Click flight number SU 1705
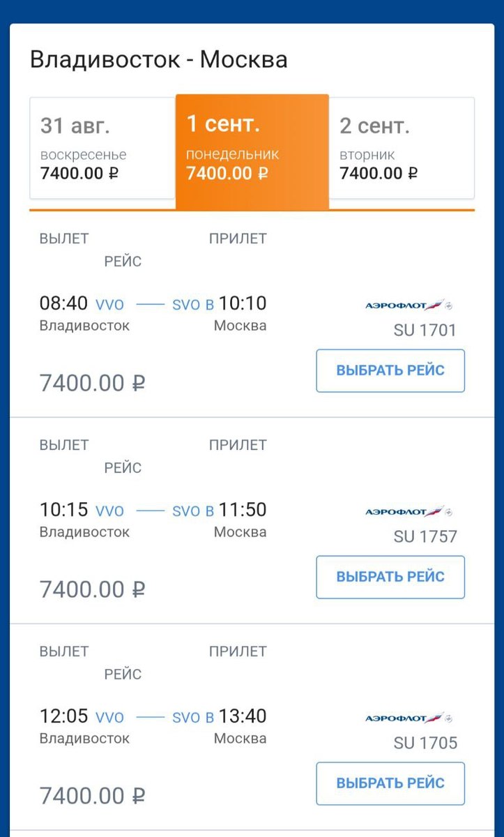The height and width of the screenshot is (837, 504). pyautogui.click(x=425, y=743)
